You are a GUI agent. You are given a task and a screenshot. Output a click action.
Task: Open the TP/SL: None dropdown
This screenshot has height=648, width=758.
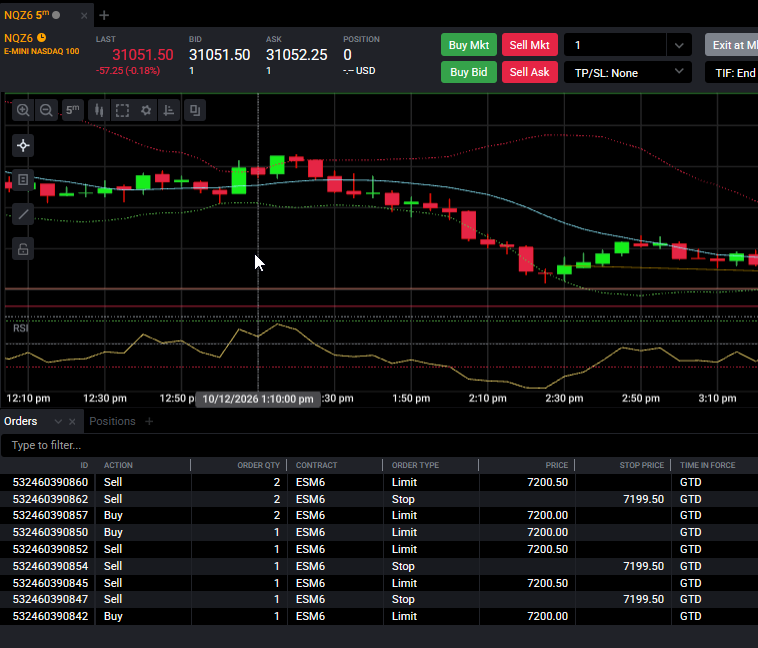pos(627,73)
